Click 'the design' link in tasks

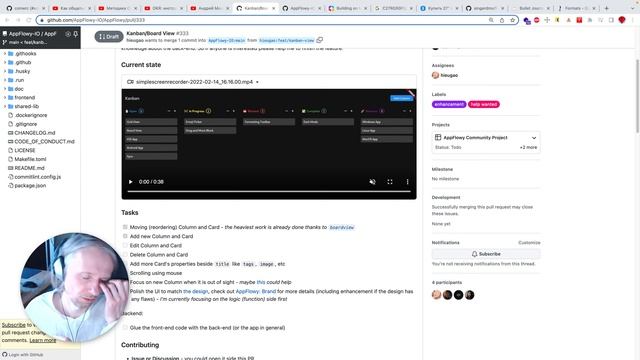coord(196,291)
